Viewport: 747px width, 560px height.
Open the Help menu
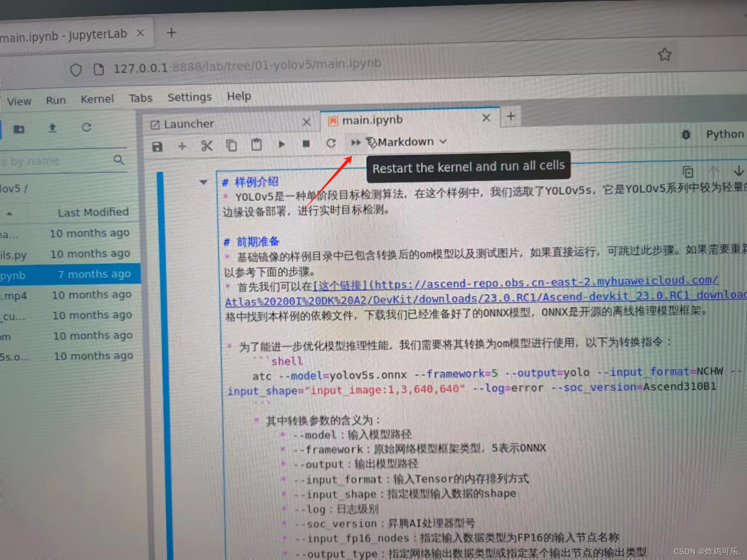click(239, 96)
